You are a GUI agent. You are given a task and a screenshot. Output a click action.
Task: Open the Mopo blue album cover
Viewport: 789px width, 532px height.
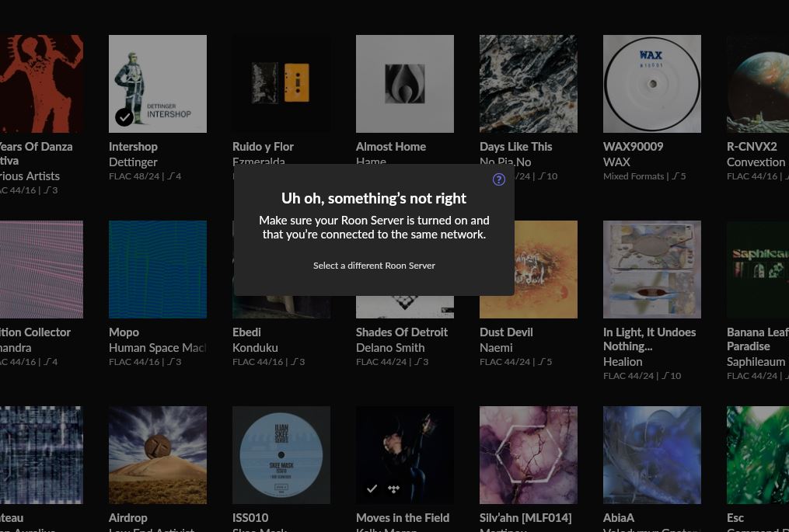pos(158,269)
